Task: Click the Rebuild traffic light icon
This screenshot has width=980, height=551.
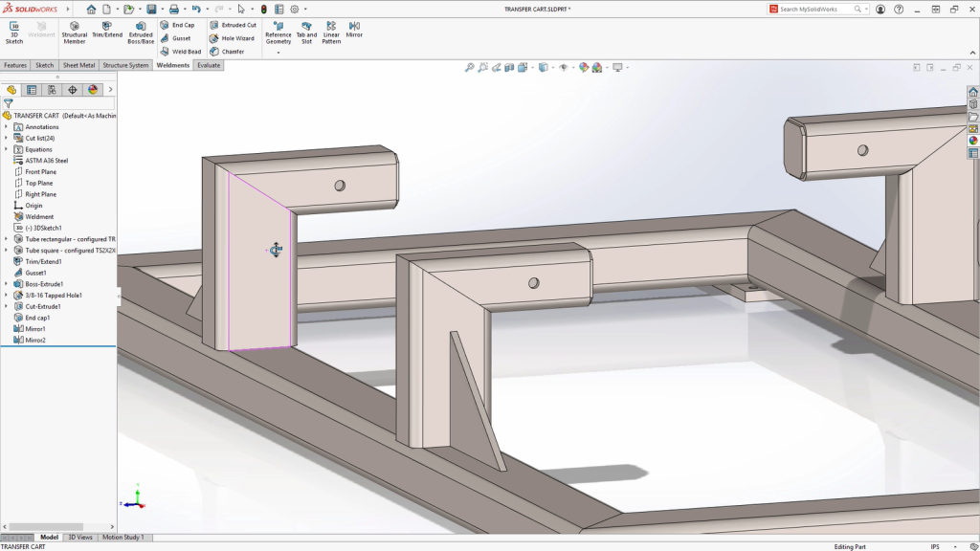Action: [x=264, y=9]
